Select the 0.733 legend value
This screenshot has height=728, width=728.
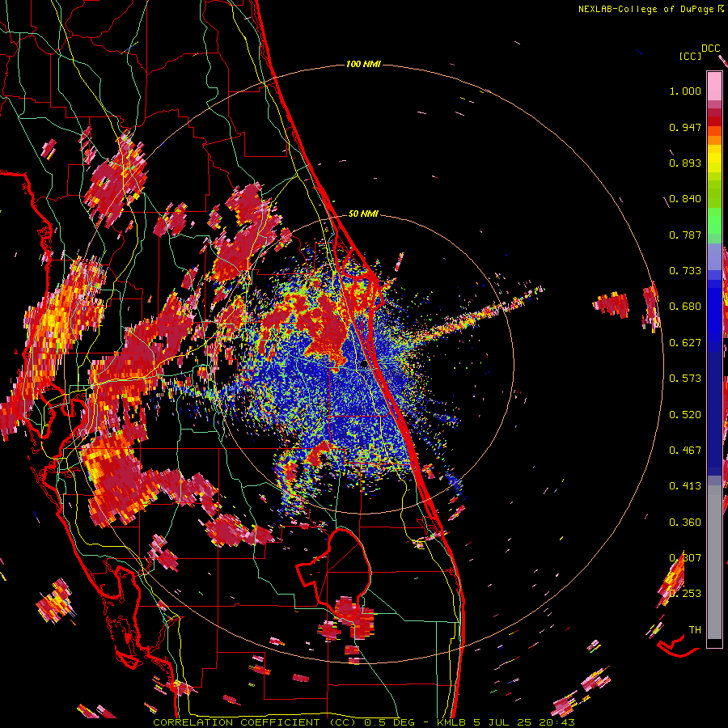point(685,271)
